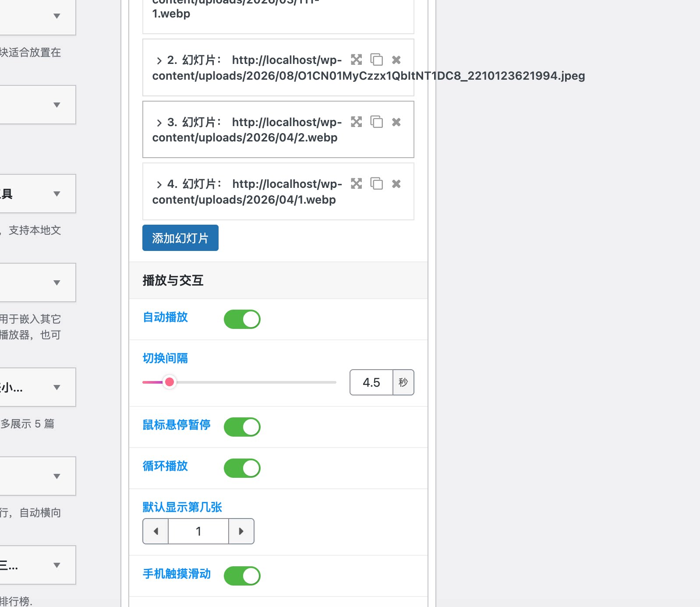
Task: Click the 秒 unit label
Action: [x=403, y=382]
